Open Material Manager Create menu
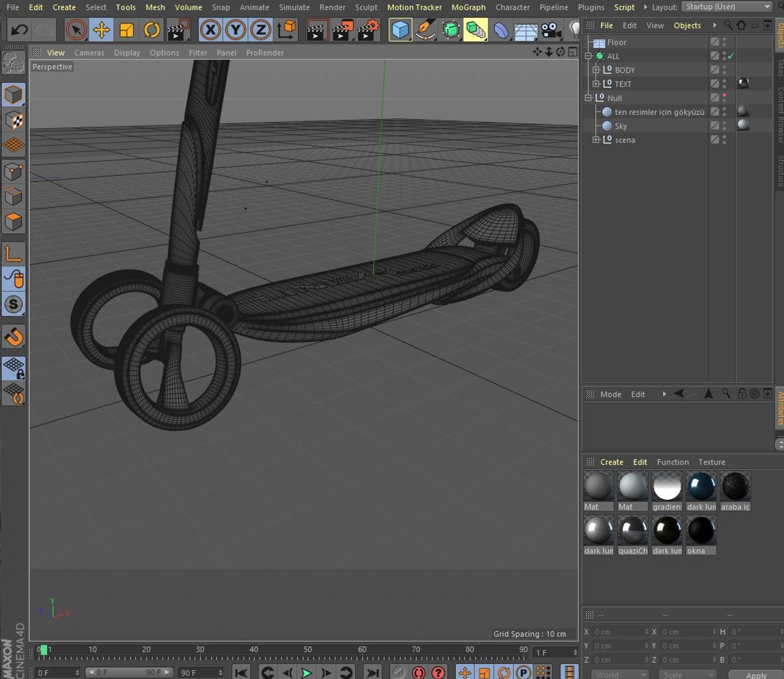 [x=612, y=462]
